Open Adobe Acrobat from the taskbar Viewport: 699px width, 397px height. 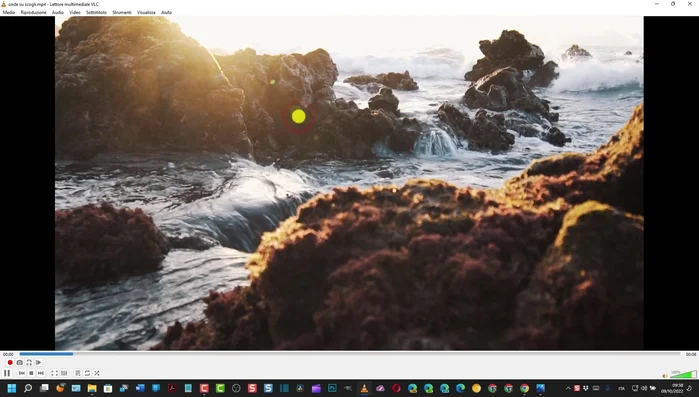(x=172, y=389)
